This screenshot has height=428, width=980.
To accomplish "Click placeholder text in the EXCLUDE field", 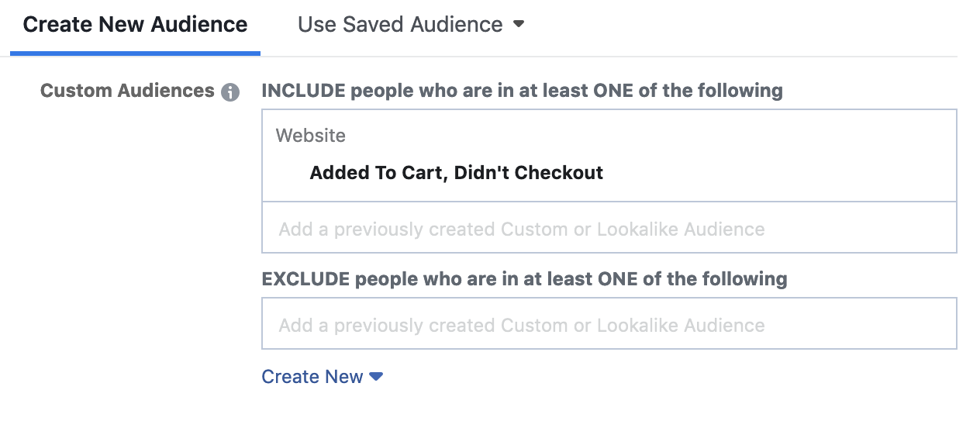I will pos(522,325).
